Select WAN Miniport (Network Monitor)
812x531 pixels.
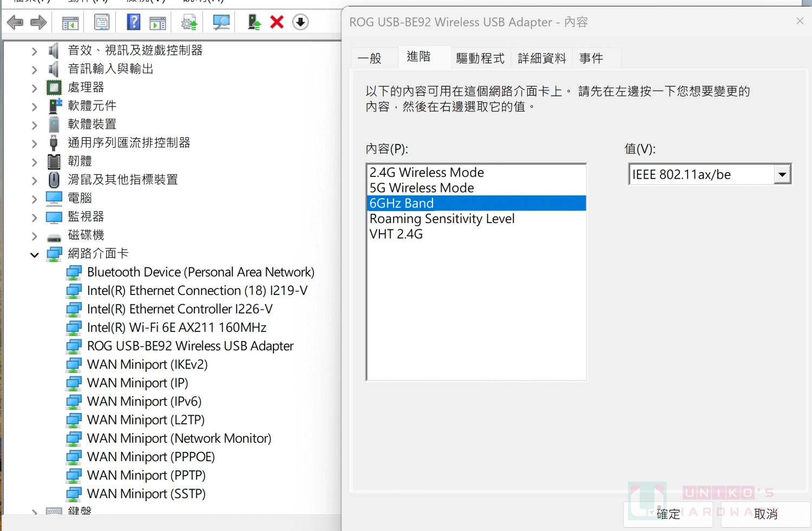click(x=179, y=438)
